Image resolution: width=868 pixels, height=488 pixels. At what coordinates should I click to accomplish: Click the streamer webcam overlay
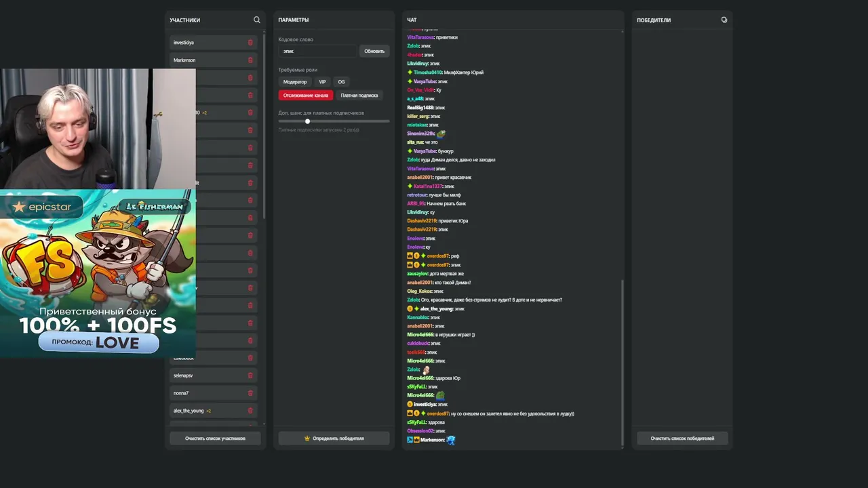98,129
